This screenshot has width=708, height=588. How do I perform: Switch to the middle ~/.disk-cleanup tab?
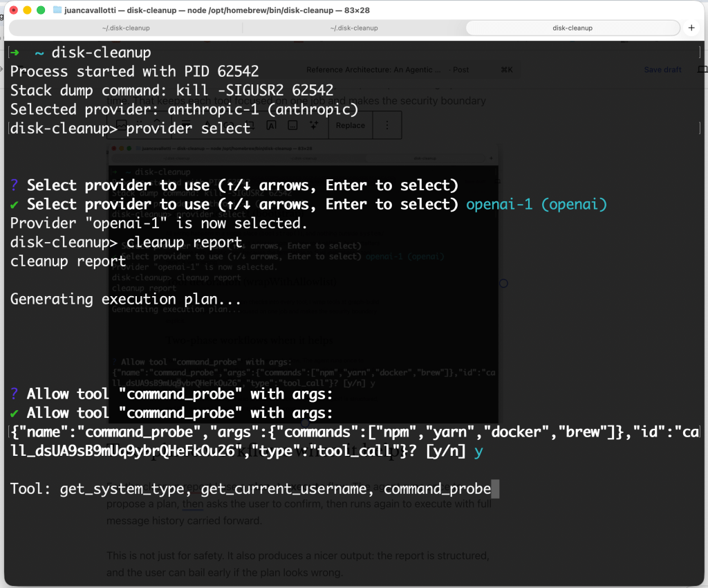[x=354, y=28]
